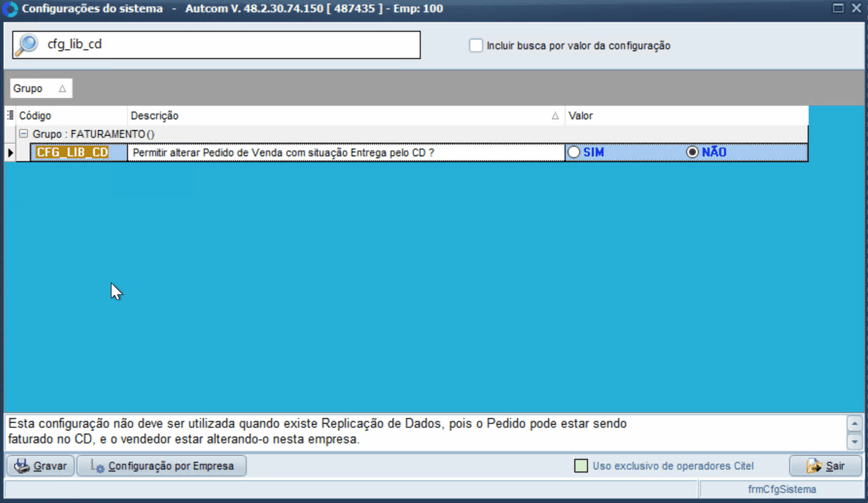Click the Autcom logo in title bar

(10, 9)
